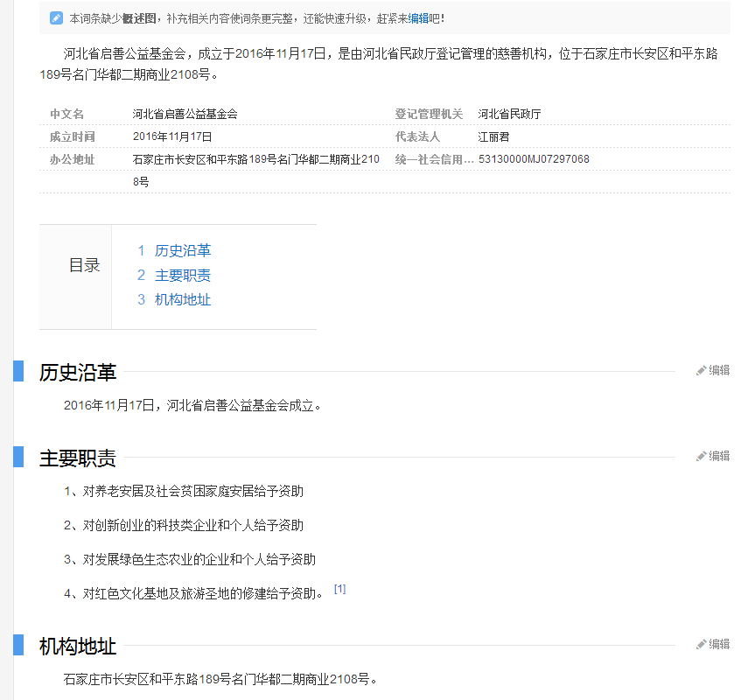Click the pencil icon beside 机构地址 edit
The height and width of the screenshot is (700, 755).
(x=701, y=645)
